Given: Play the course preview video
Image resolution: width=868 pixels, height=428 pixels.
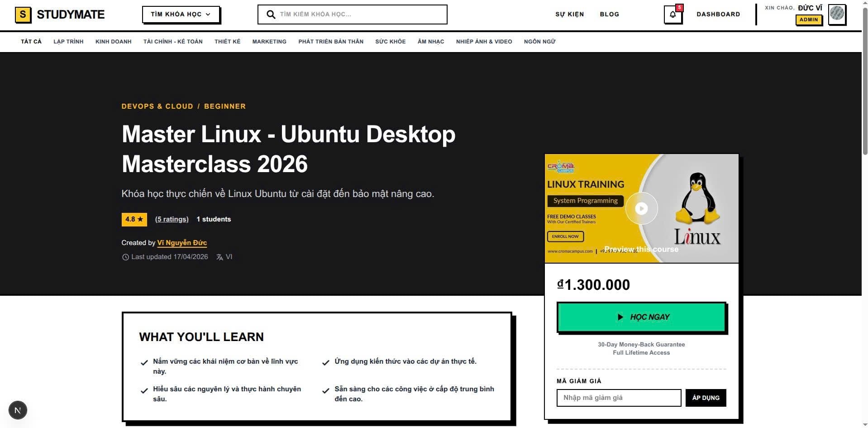Looking at the screenshot, I should (641, 208).
